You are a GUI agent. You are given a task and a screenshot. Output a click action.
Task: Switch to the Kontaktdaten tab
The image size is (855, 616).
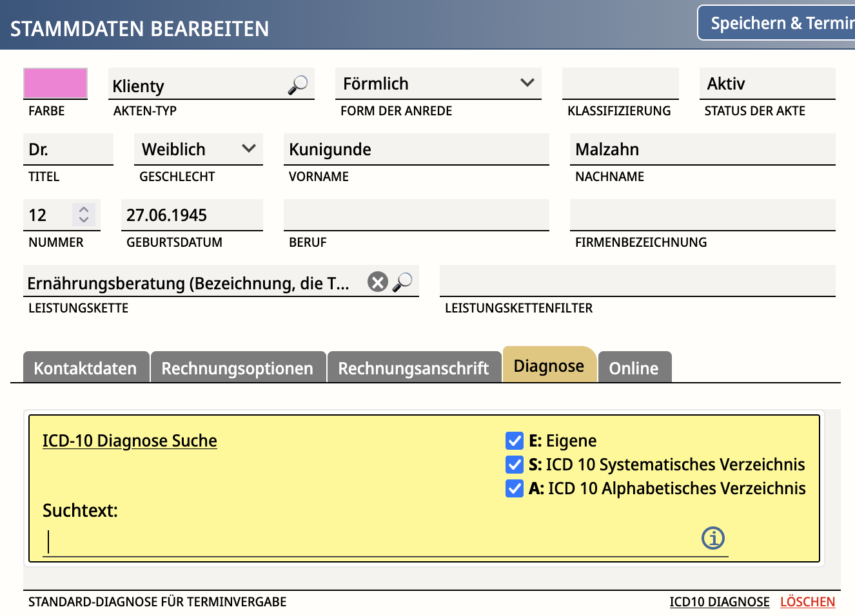(x=86, y=368)
